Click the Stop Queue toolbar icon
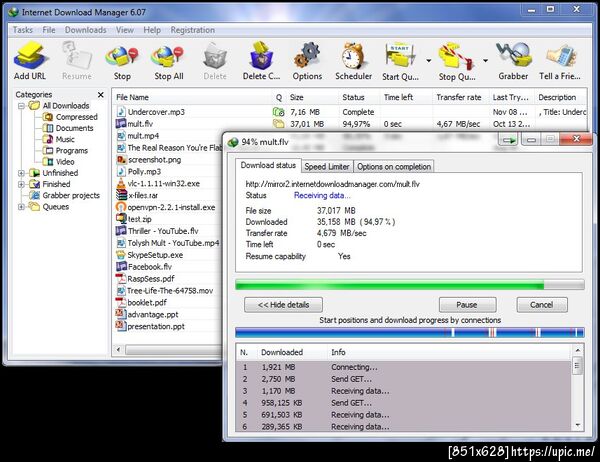 [457, 57]
